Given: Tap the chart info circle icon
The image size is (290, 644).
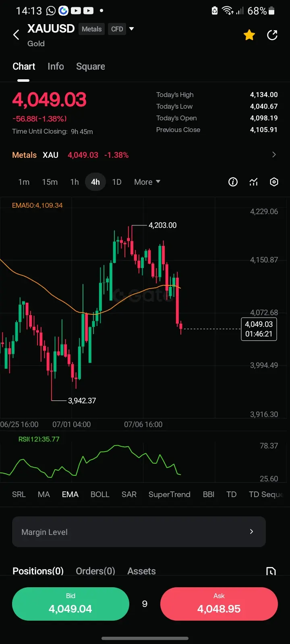Looking at the screenshot, I should pyautogui.click(x=233, y=182).
